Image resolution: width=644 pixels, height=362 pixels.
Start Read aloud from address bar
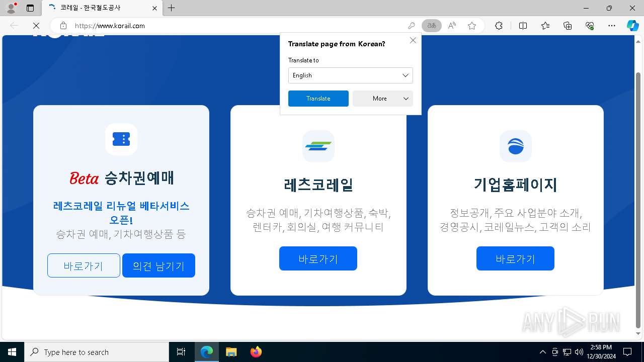(x=452, y=26)
